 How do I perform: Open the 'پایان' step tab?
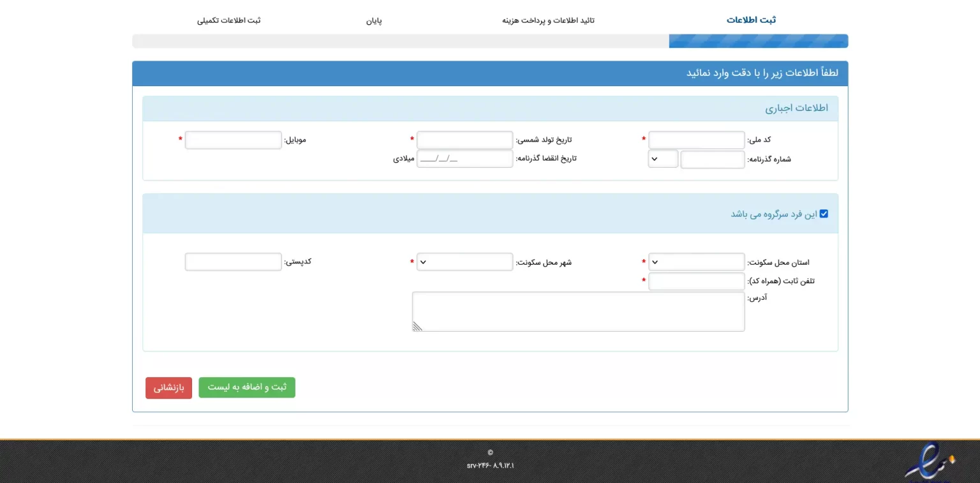[374, 20]
